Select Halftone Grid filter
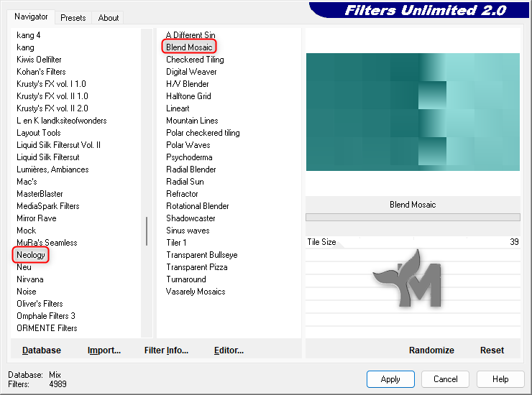This screenshot has height=395, width=532. point(188,96)
